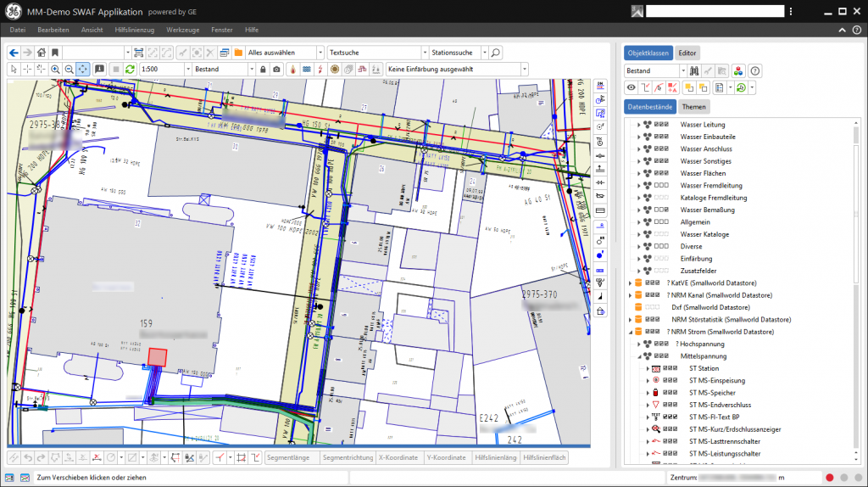Select the pan tool in the map toolbar
Image resolution: width=868 pixels, height=487 pixels.
(x=83, y=69)
